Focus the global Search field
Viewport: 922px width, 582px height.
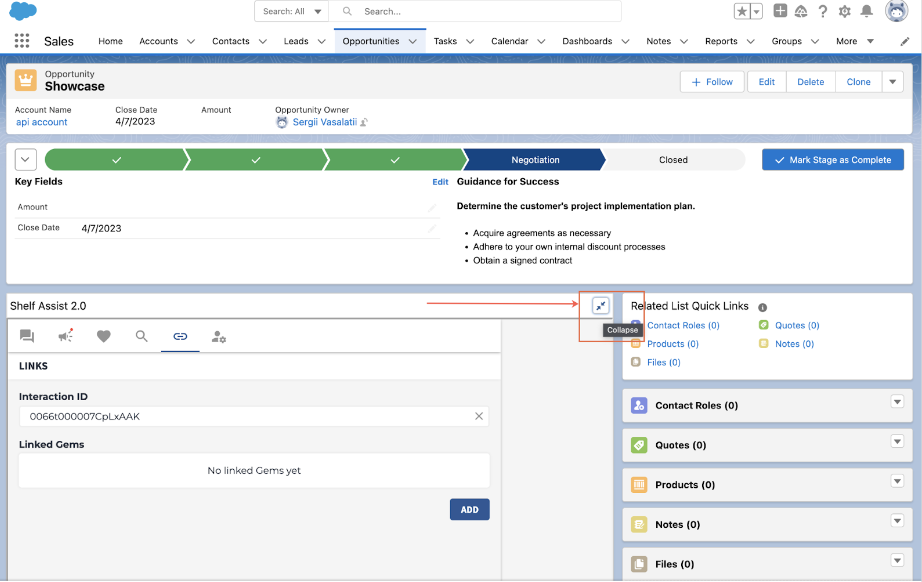click(x=475, y=11)
